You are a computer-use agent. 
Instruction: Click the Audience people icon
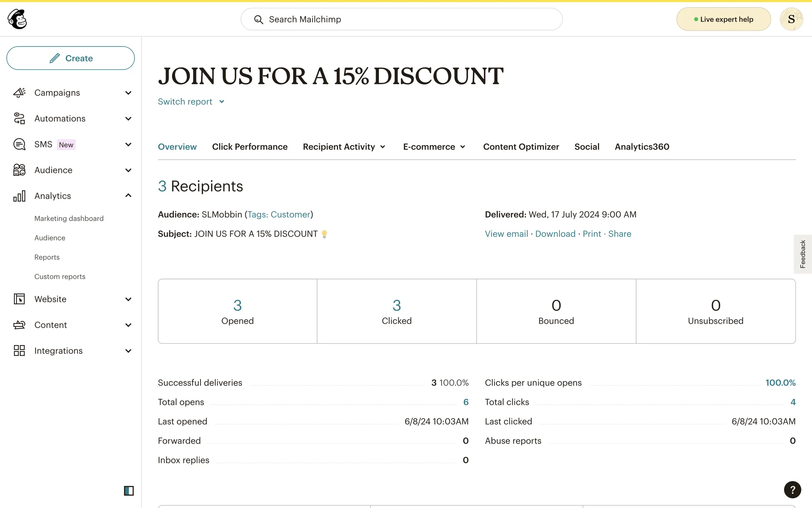(19, 170)
